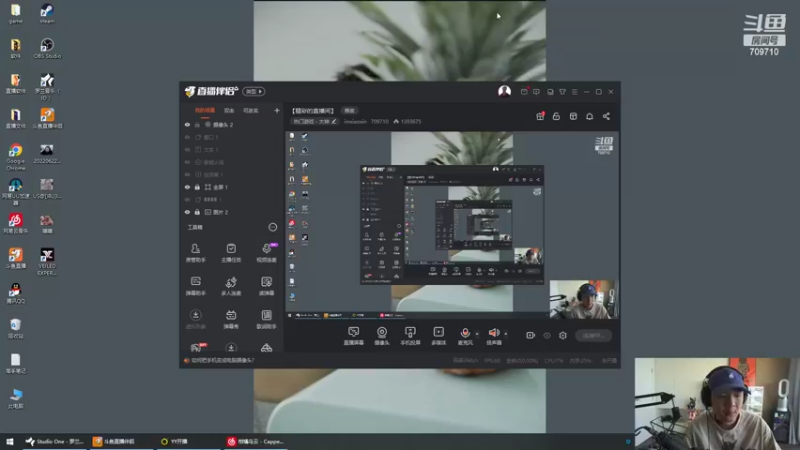800x450 pixels.
Task: Add a 摄像头 camera source from bottom bar
Action: click(382, 336)
